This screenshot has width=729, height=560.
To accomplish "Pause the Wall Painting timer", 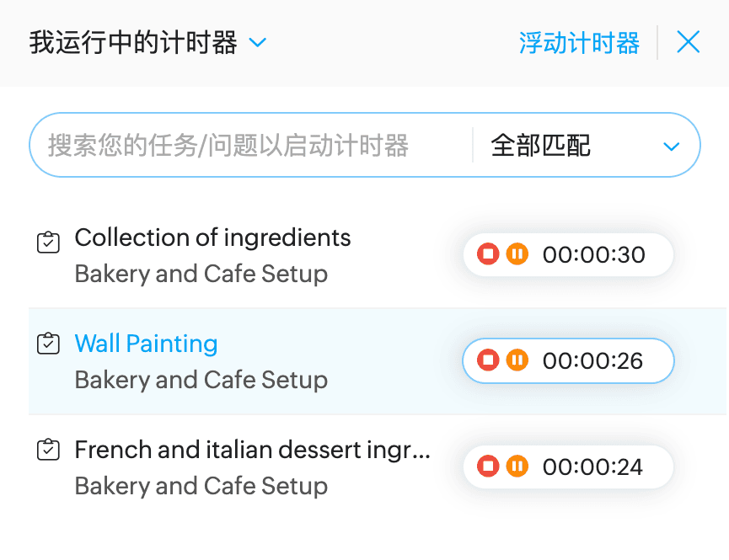I will pos(517,360).
